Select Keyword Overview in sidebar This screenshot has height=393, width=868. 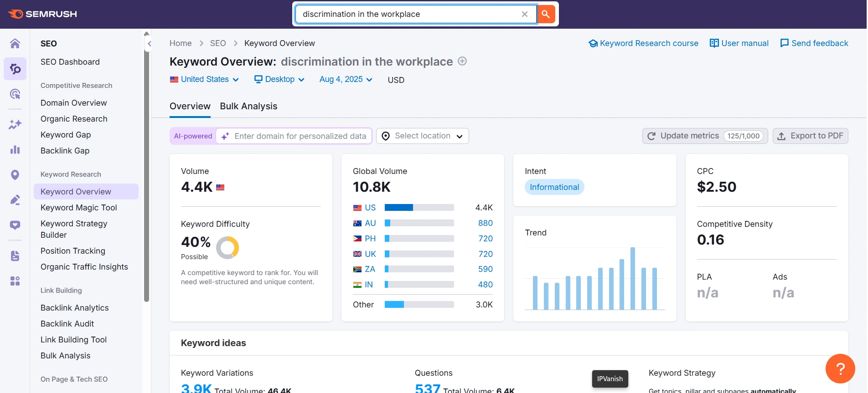pos(86,192)
